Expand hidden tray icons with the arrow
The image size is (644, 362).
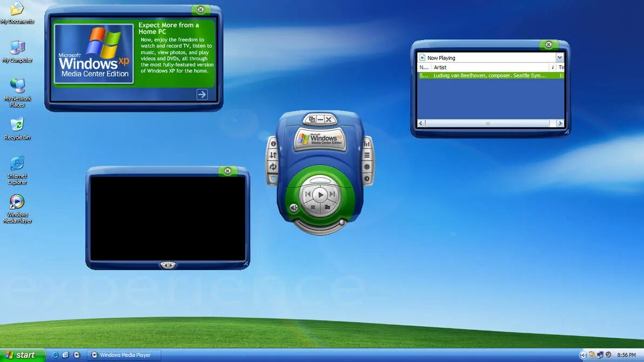583,355
